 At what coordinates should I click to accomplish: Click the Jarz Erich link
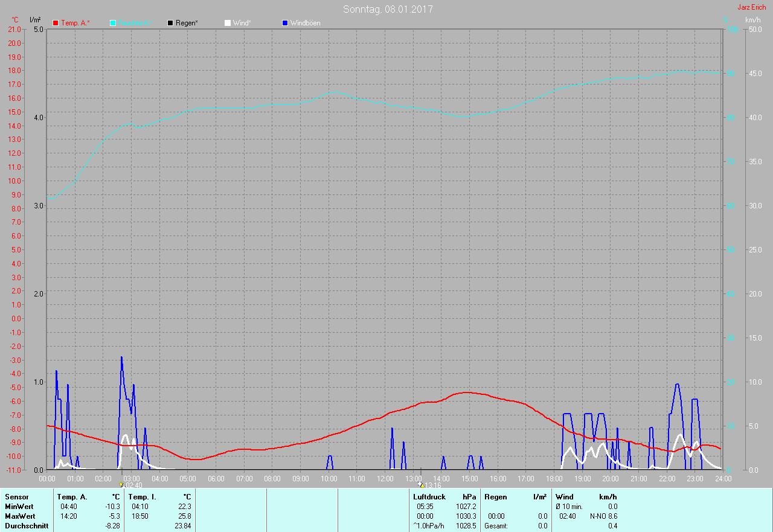751,7
